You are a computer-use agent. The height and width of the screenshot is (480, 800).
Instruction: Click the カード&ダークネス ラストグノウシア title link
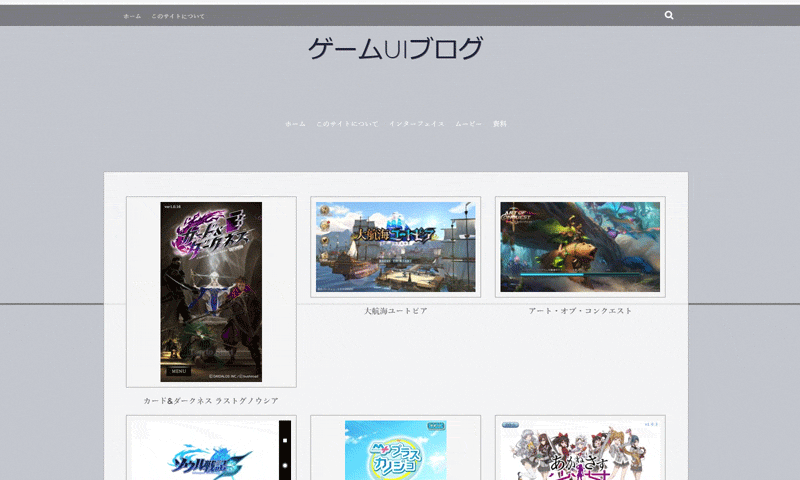coord(211,401)
